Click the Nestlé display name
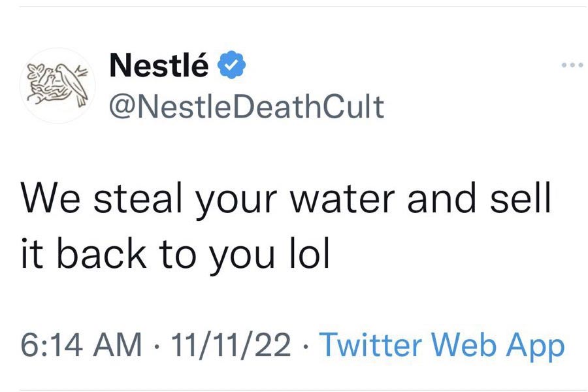Image resolution: width=588 pixels, height=392 pixels. pyautogui.click(x=159, y=65)
